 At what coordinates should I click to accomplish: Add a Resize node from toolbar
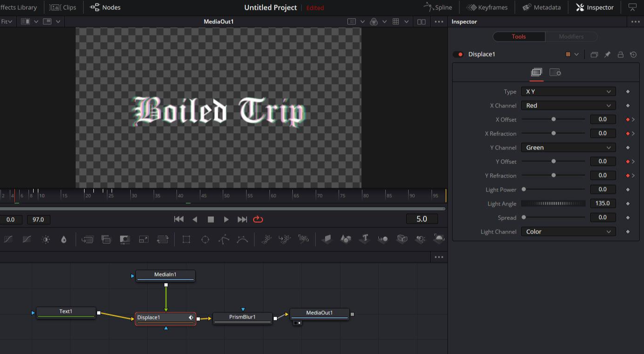tap(144, 239)
